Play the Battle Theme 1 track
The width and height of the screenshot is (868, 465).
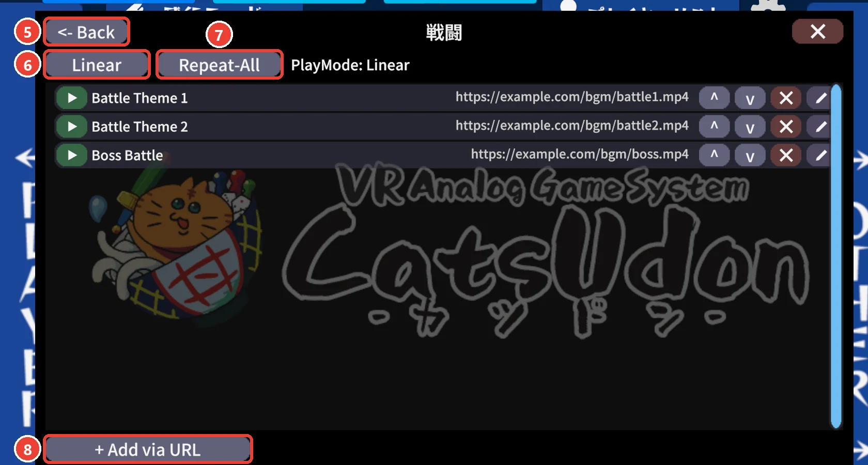[72, 98]
